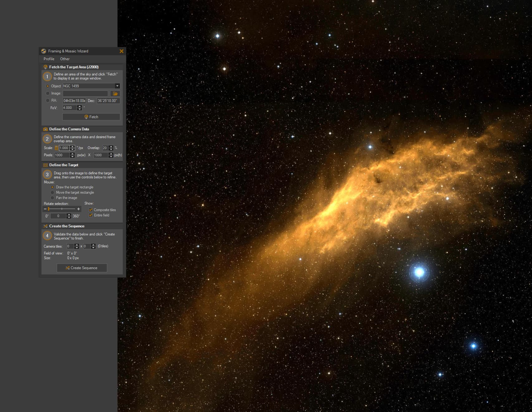Select the Image radio button
Screen dimensions: 532x412
pyautogui.click(x=48, y=93)
